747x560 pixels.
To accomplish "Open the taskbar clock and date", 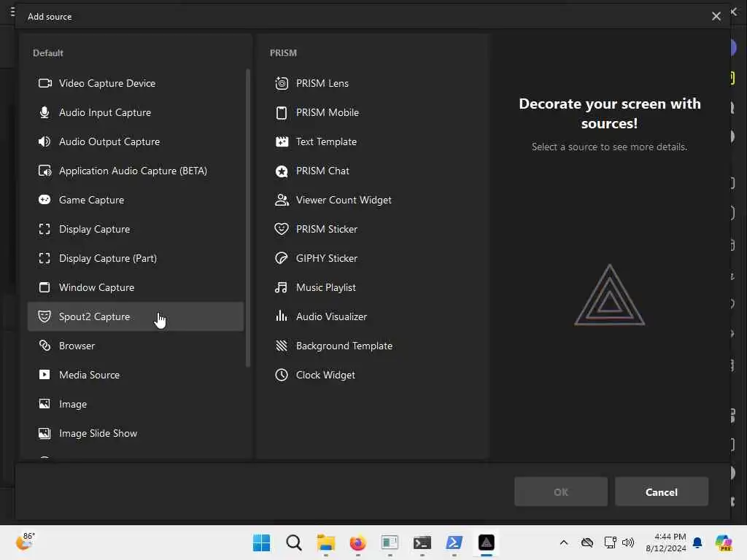I will tap(666, 542).
